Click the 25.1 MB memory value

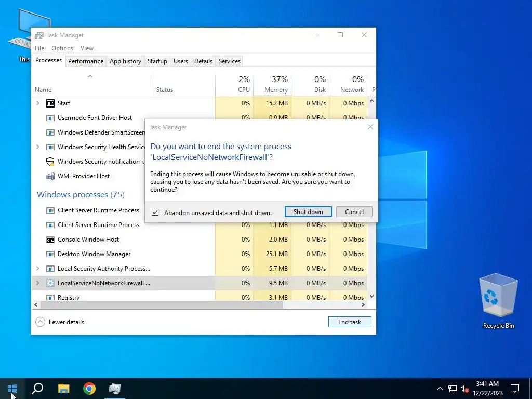coord(276,254)
